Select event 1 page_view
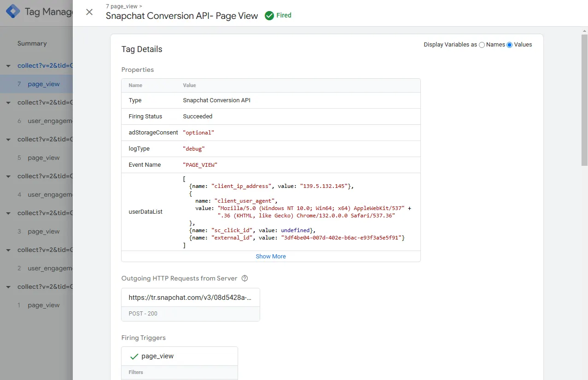The width and height of the screenshot is (588, 380). coord(36,305)
